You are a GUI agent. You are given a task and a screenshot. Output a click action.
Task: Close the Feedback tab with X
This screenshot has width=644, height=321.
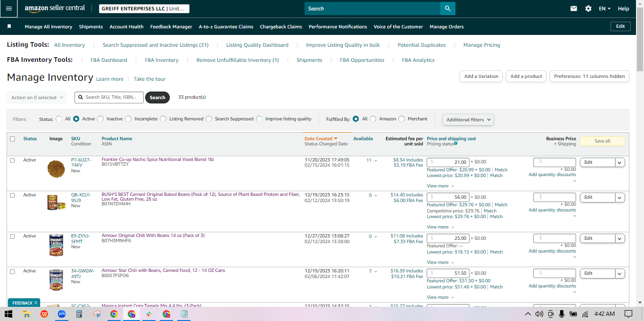pyautogui.click(x=36, y=303)
